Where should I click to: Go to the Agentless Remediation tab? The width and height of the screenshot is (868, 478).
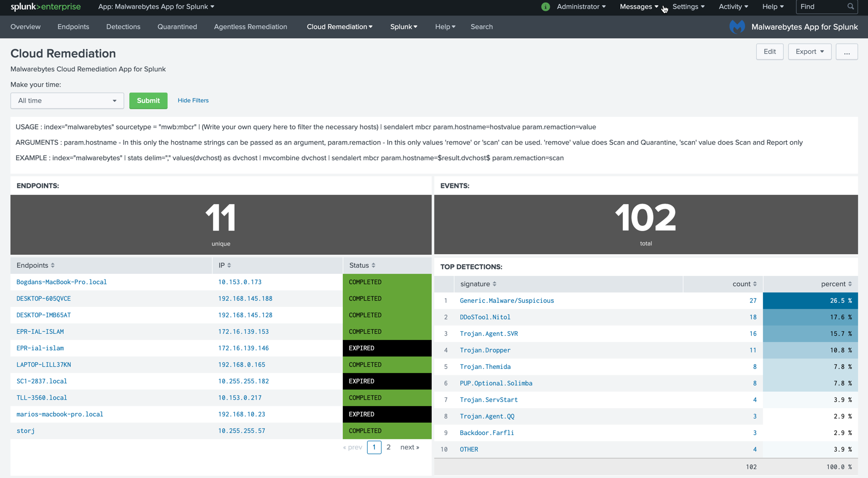point(250,27)
